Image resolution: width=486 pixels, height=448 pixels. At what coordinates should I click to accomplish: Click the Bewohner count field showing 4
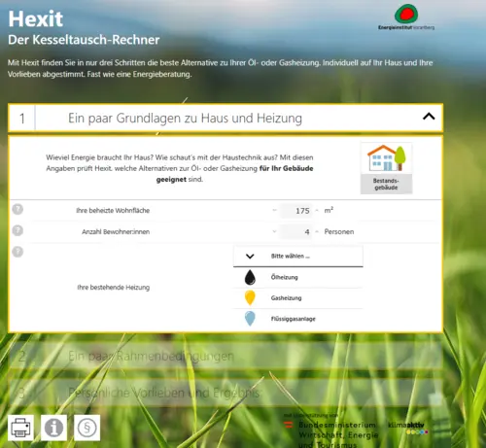coord(295,232)
